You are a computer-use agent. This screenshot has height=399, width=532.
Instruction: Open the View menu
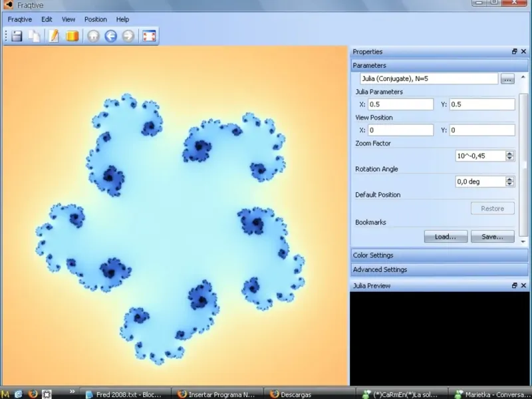(68, 19)
